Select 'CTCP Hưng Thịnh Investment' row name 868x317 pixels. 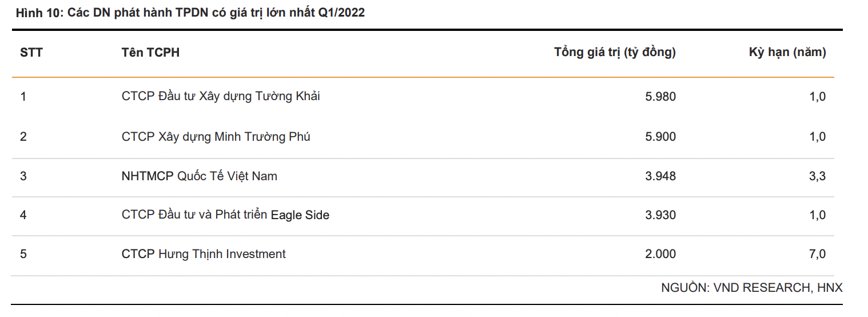point(204,254)
